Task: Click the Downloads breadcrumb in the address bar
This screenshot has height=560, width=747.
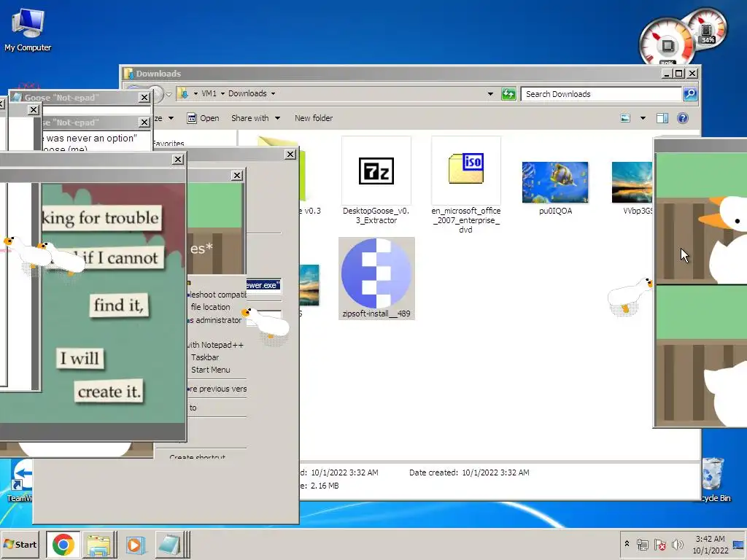Action: coord(247,93)
